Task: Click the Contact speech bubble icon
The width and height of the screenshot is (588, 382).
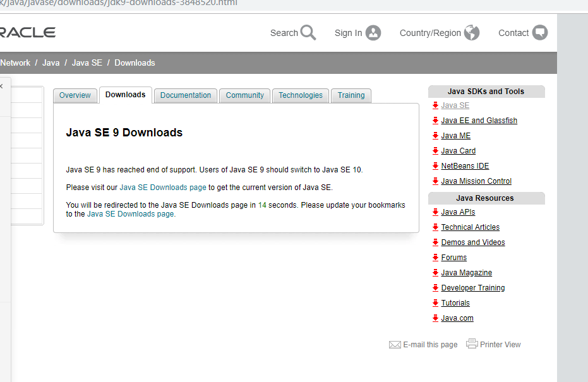Action: (x=540, y=33)
